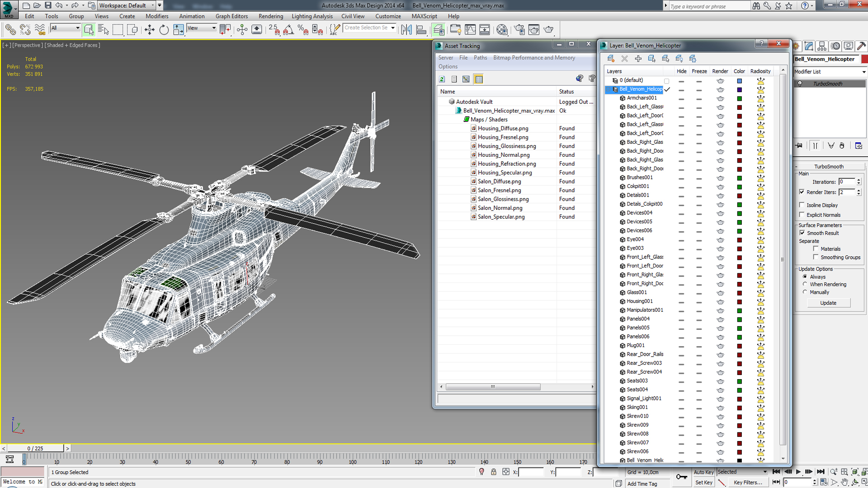This screenshot has height=488, width=868.
Task: Click the Pin Stack icon
Action: point(799,145)
